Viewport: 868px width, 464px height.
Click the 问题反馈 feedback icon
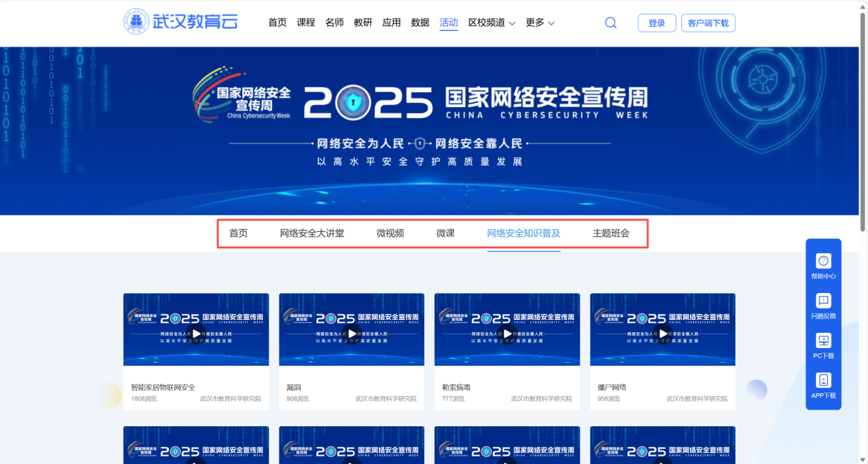click(823, 301)
